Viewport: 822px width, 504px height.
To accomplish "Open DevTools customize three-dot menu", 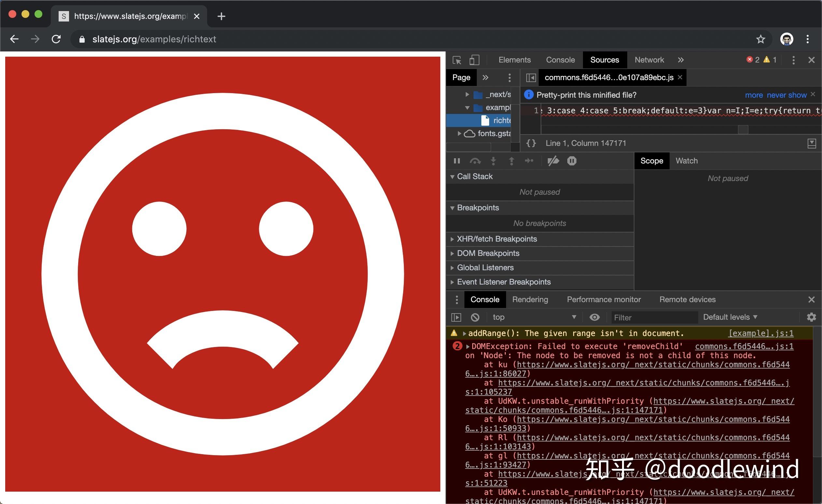I will pyautogui.click(x=793, y=60).
